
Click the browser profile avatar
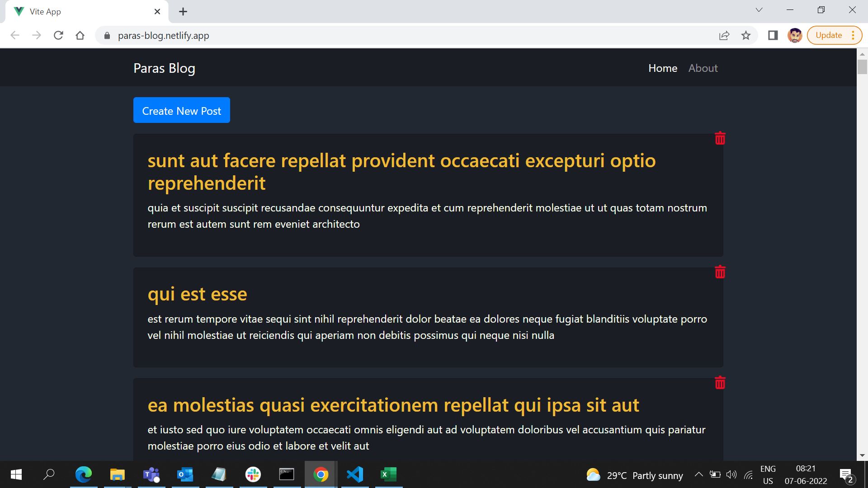[794, 35]
